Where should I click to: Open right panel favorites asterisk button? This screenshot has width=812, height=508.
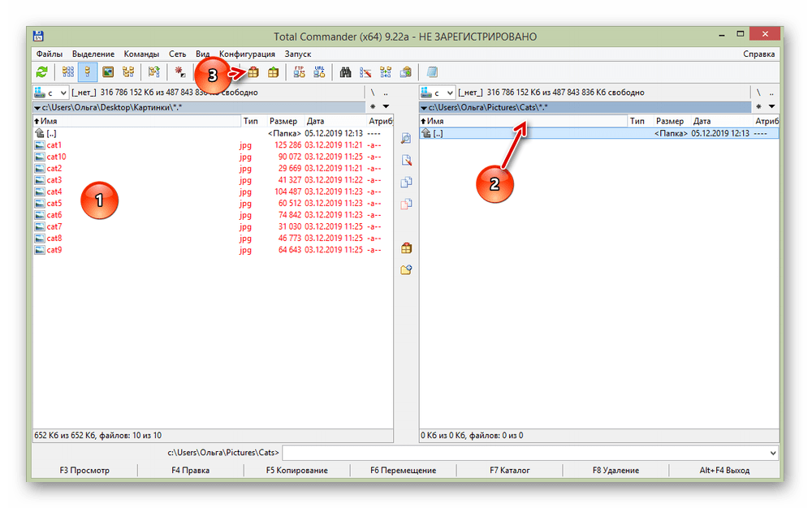pyautogui.click(x=758, y=107)
